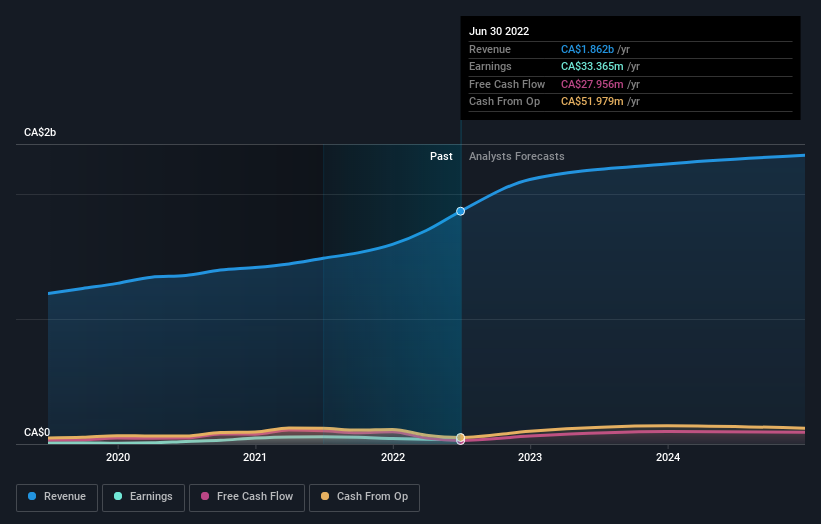Viewport: 821px width, 524px height.
Task: Click the Revenue row label in tooltip
Action: [x=490, y=49]
